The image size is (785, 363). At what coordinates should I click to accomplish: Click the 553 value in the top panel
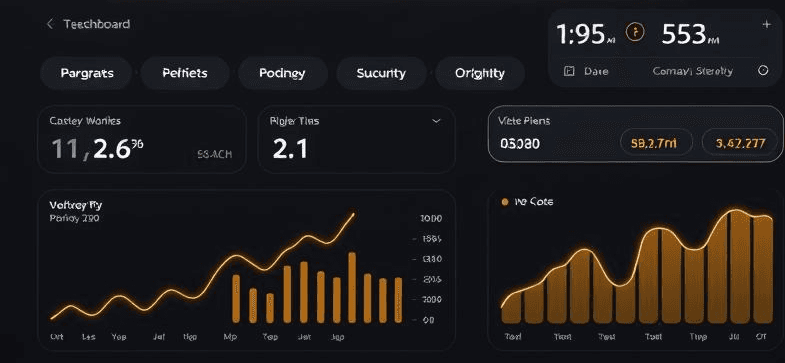(x=690, y=35)
